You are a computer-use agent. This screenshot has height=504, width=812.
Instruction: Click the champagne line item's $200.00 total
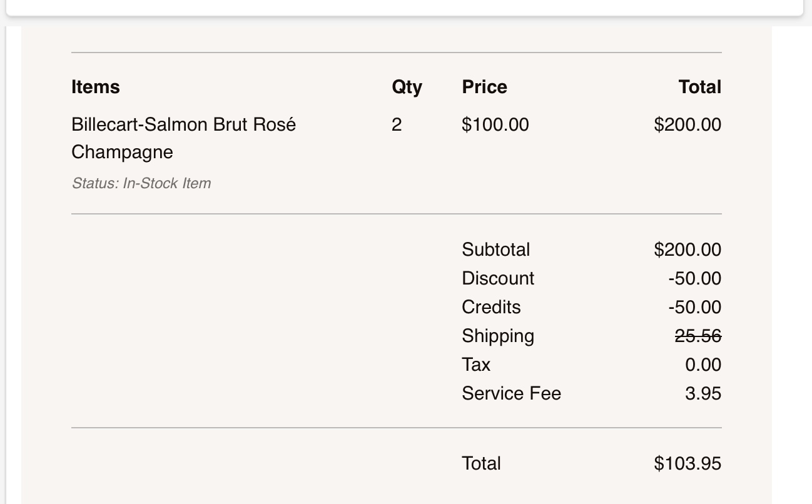[x=687, y=125]
